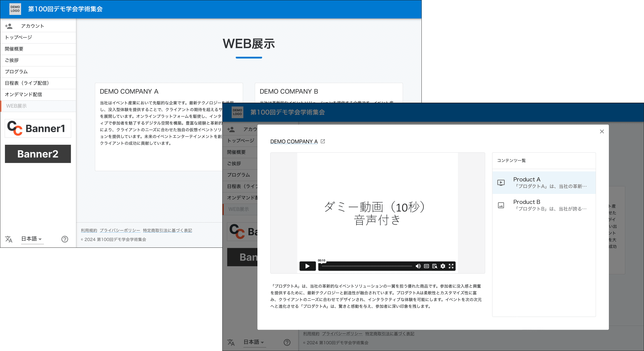Image resolution: width=644 pixels, height=351 pixels.
Task: Open the DEMO COMPANY B card
Action: [329, 93]
